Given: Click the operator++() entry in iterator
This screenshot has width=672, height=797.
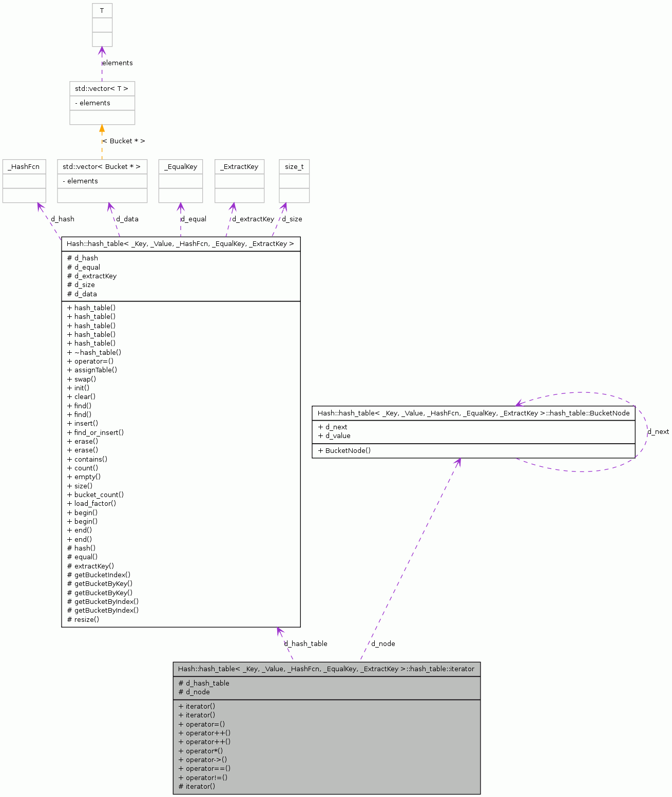Looking at the screenshot, I should pos(204,733).
